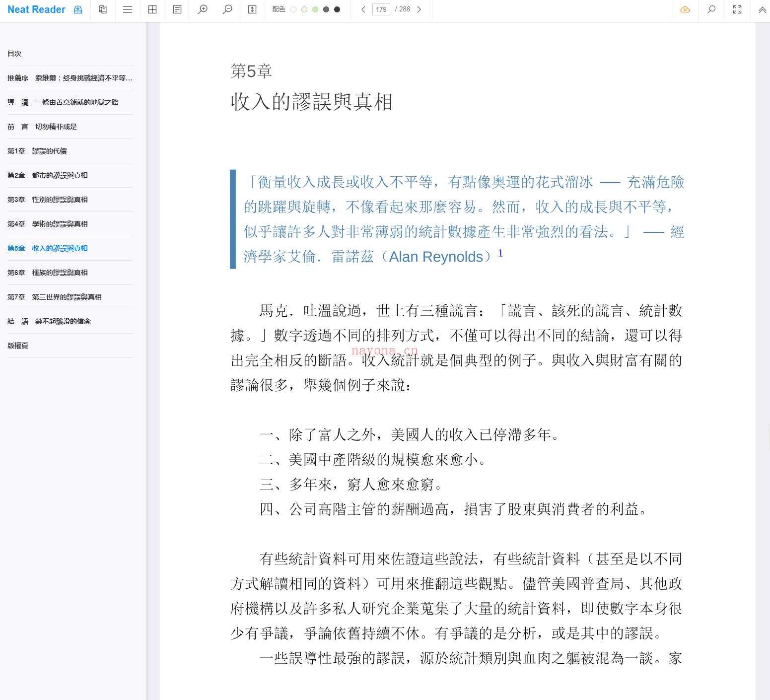Open 推薦序 索維爾 chapter entry
The image size is (770, 700).
70,78
